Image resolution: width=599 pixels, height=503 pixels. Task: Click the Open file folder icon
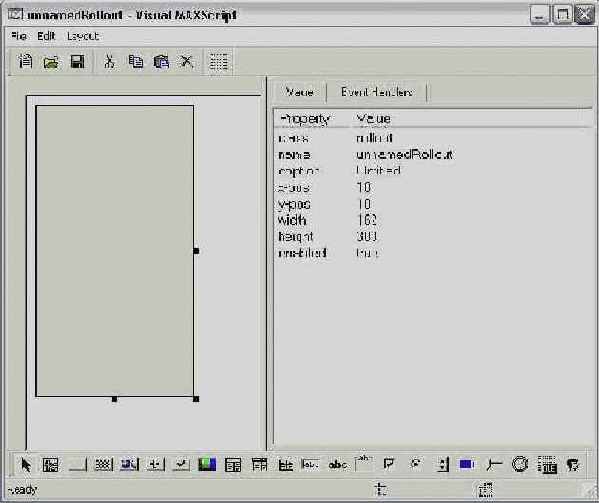[x=51, y=62]
